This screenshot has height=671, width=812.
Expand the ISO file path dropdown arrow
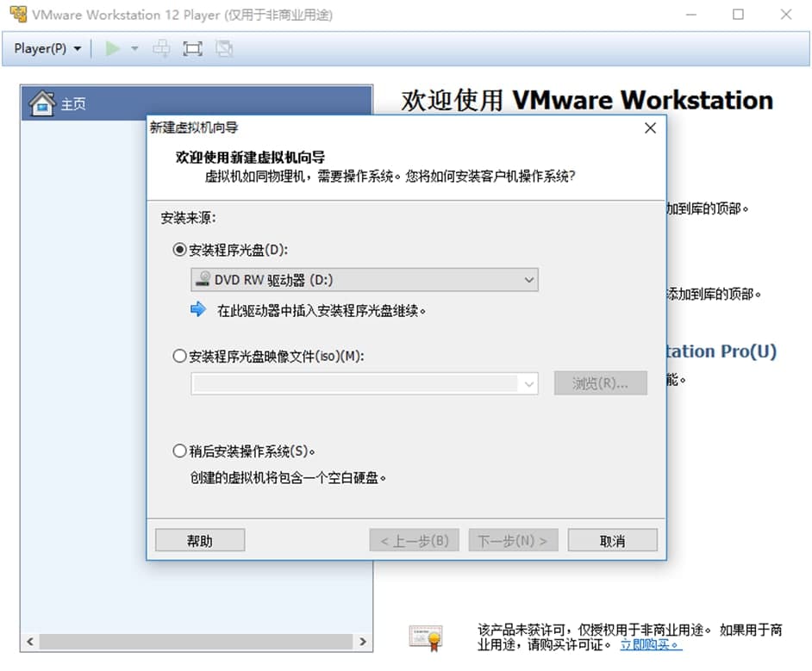(x=528, y=384)
